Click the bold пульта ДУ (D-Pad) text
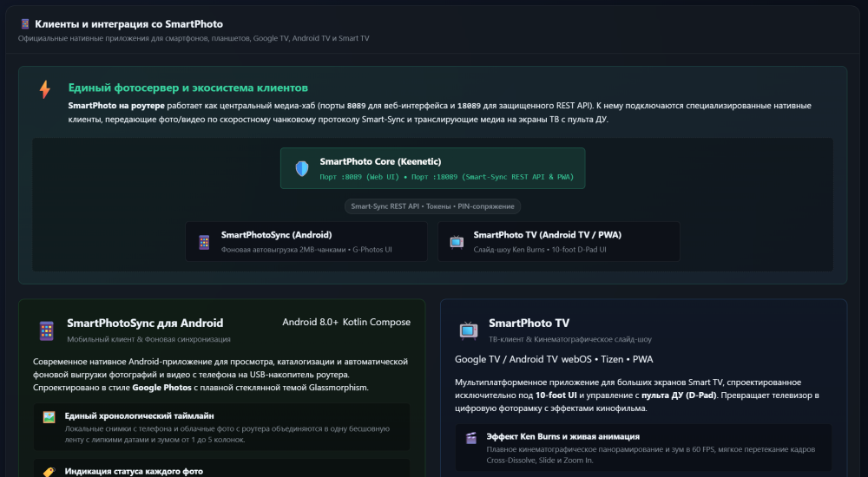 coord(679,395)
